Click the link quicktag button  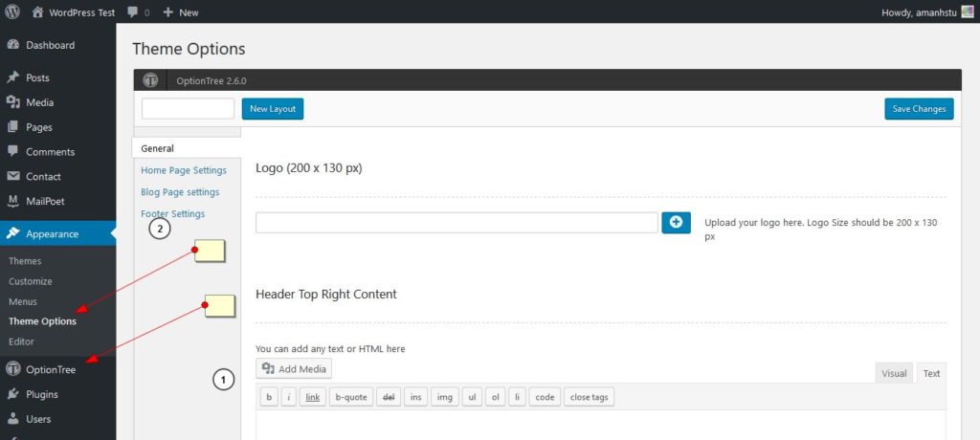(313, 397)
